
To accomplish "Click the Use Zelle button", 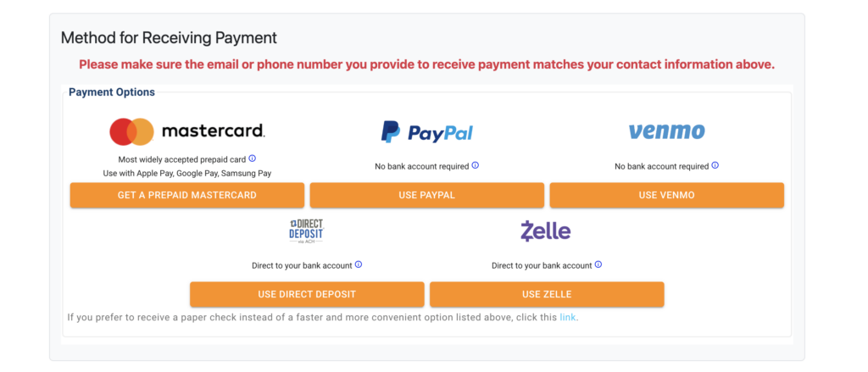I will (x=547, y=294).
